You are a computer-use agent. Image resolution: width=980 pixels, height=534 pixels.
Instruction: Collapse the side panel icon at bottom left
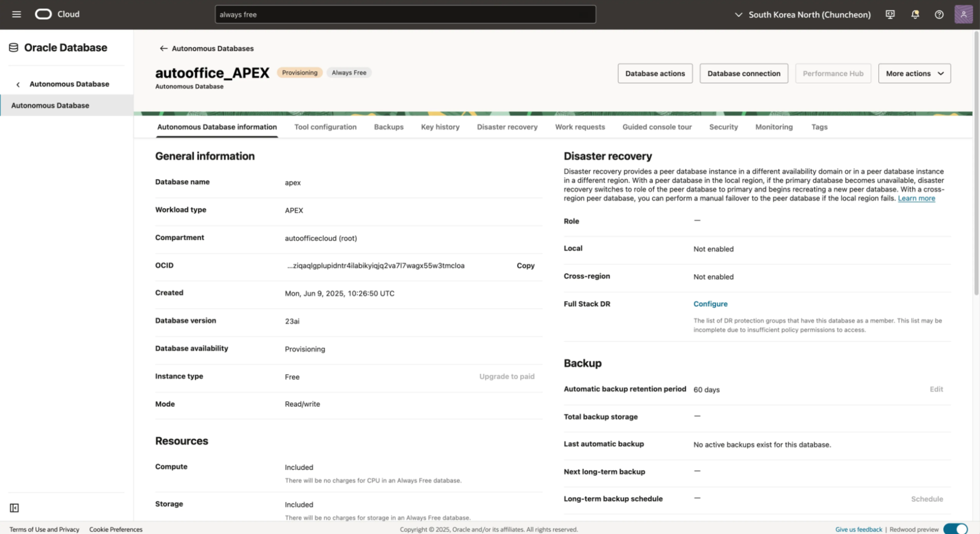click(15, 508)
